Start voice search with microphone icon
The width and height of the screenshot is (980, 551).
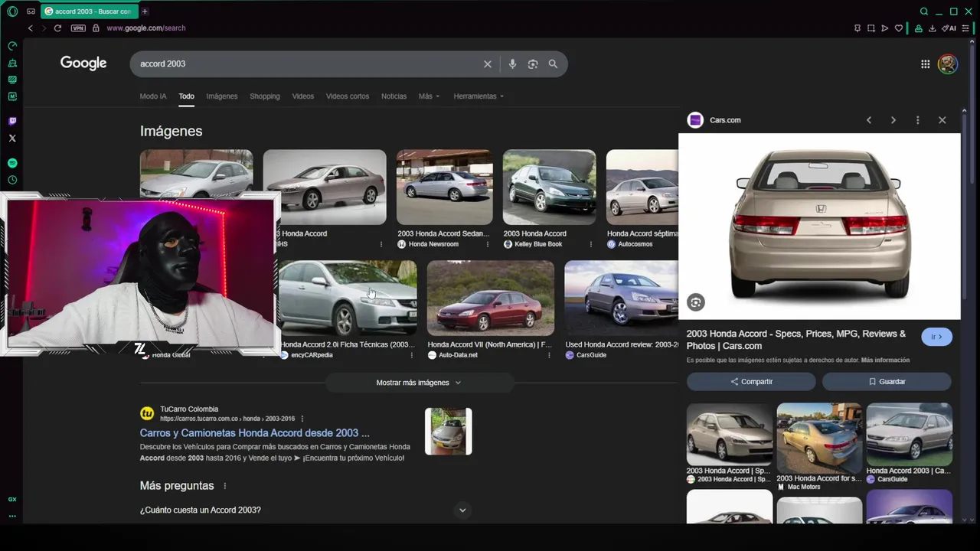tap(512, 64)
